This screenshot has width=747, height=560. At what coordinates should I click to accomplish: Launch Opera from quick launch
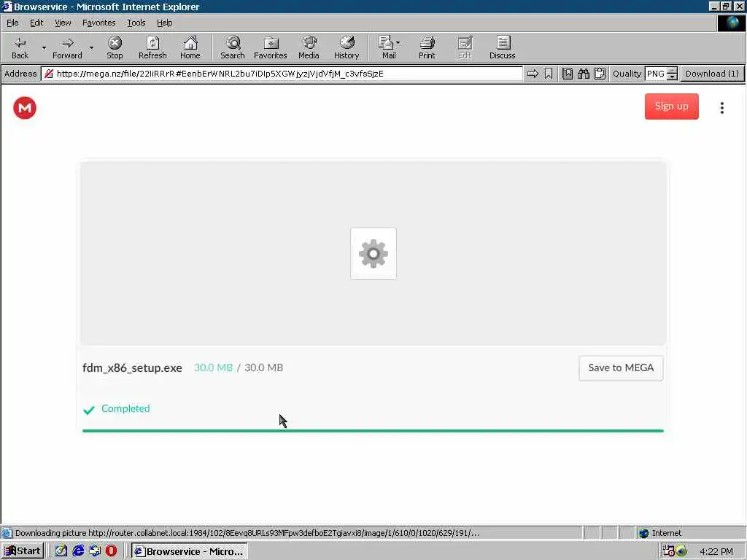point(111,551)
